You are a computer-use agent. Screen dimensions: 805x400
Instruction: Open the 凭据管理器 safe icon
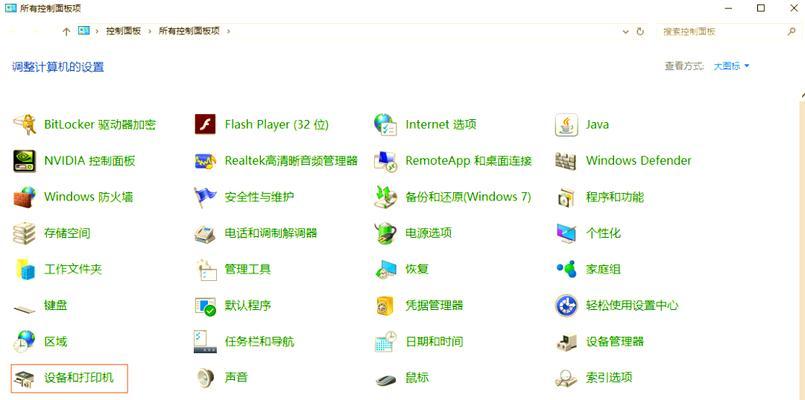[x=385, y=306]
